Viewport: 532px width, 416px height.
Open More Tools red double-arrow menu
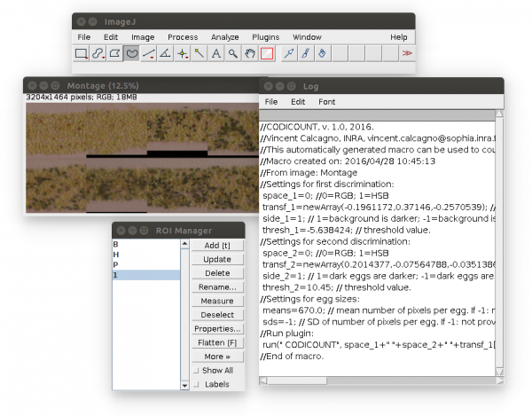point(407,53)
